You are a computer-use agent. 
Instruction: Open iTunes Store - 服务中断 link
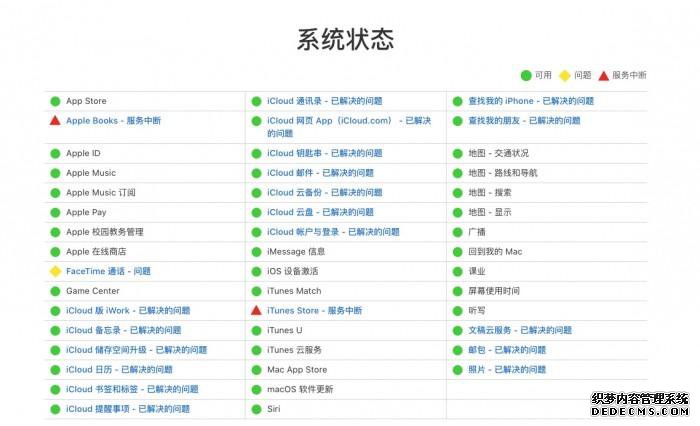click(x=315, y=310)
